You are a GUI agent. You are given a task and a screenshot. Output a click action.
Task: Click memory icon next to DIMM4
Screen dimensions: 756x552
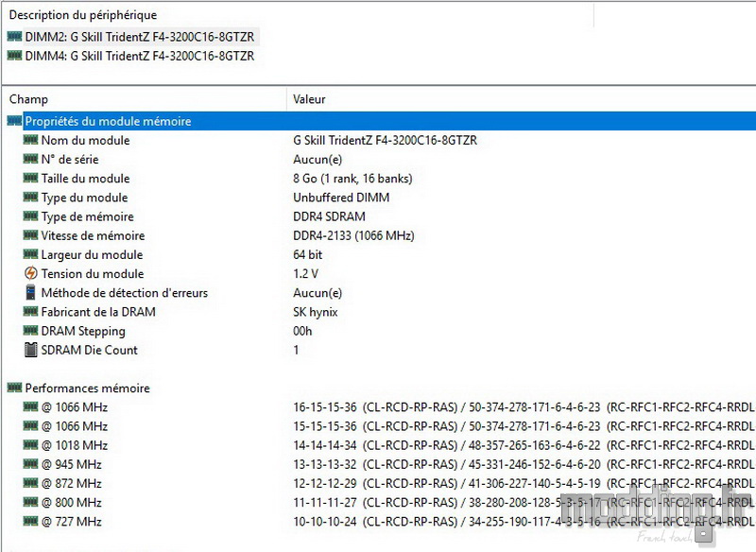point(14,56)
